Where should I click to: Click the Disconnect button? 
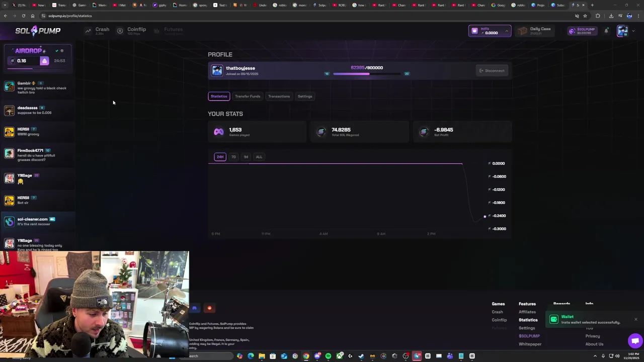pos(492,71)
